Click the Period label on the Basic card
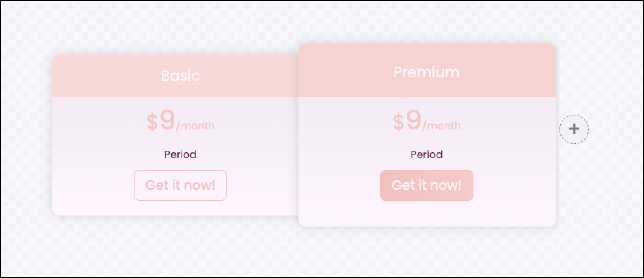The width and height of the screenshot is (644, 278). tap(180, 154)
